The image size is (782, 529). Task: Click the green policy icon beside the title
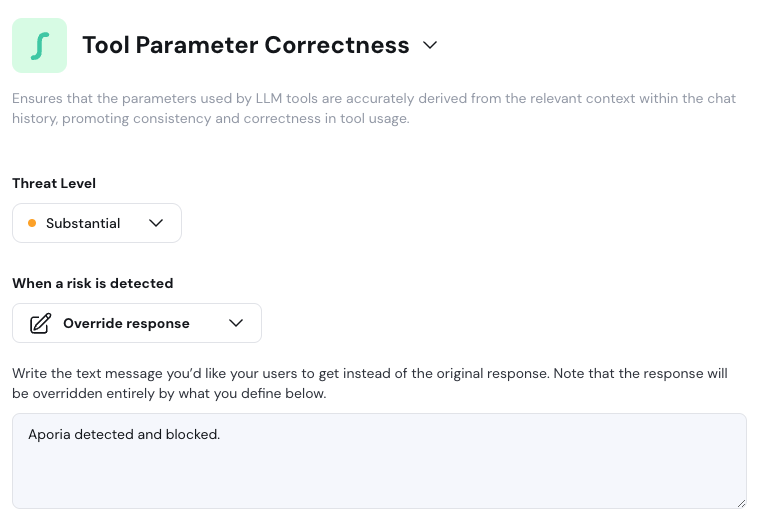click(x=39, y=46)
